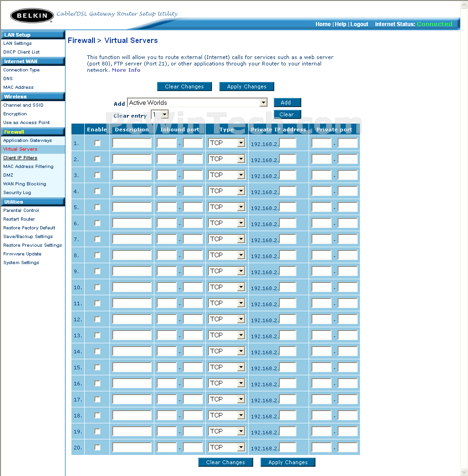Click the inbound end port field on row 13
The height and width of the screenshot is (476, 468).
tap(193, 335)
